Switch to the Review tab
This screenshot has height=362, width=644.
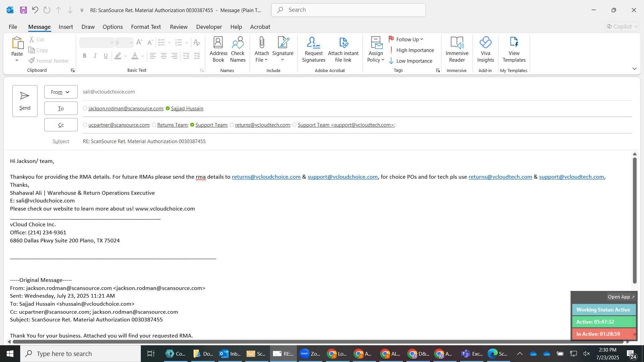[178, 27]
